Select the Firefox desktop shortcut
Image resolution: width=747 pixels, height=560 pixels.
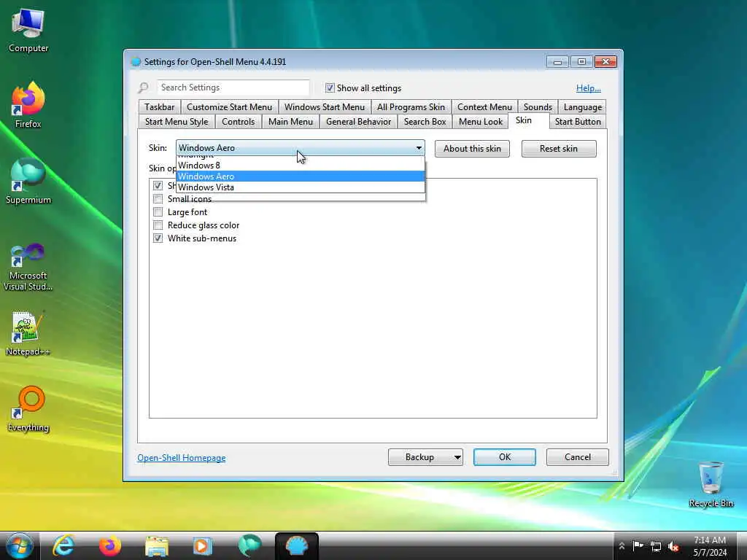[28, 105]
